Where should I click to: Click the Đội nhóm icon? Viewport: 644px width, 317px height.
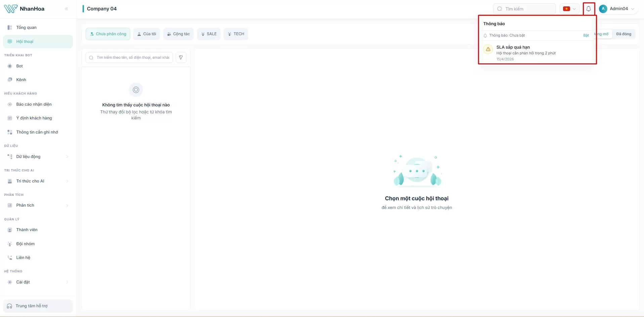(x=10, y=244)
